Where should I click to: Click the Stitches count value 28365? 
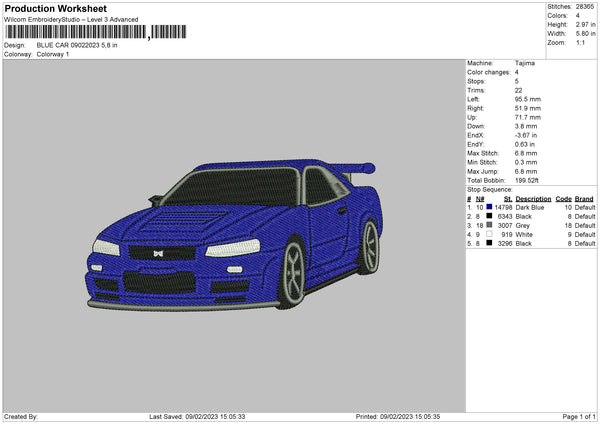tap(586, 5)
